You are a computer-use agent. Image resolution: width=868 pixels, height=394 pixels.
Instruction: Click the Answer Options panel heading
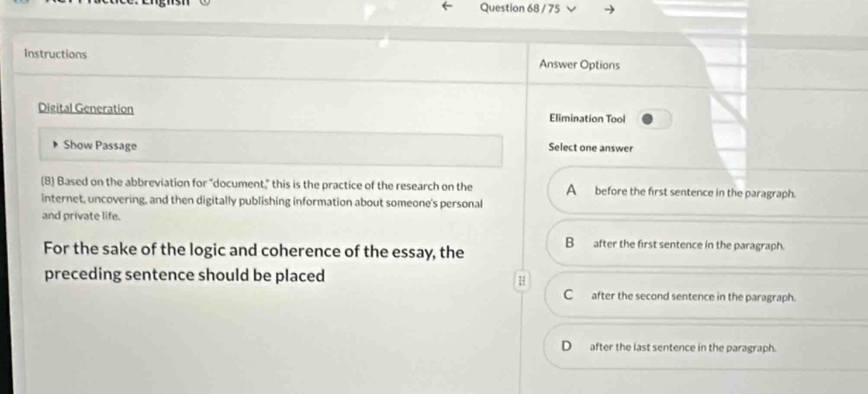(580, 65)
